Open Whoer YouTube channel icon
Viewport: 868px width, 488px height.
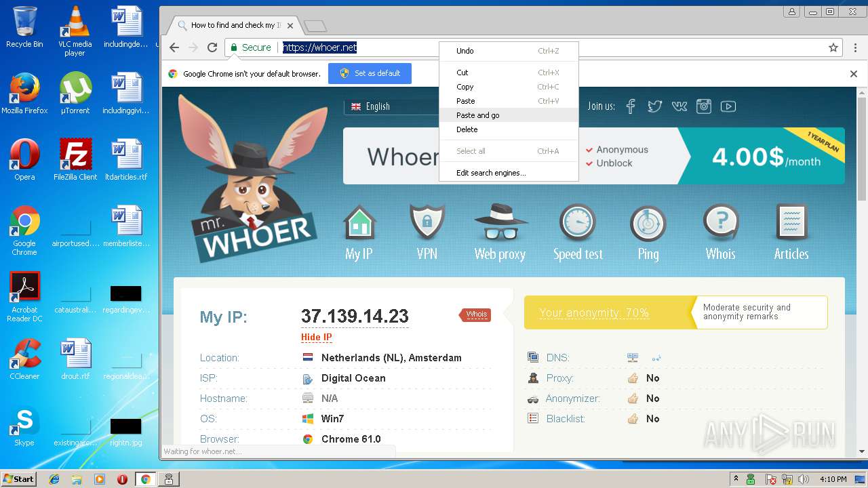(x=728, y=106)
